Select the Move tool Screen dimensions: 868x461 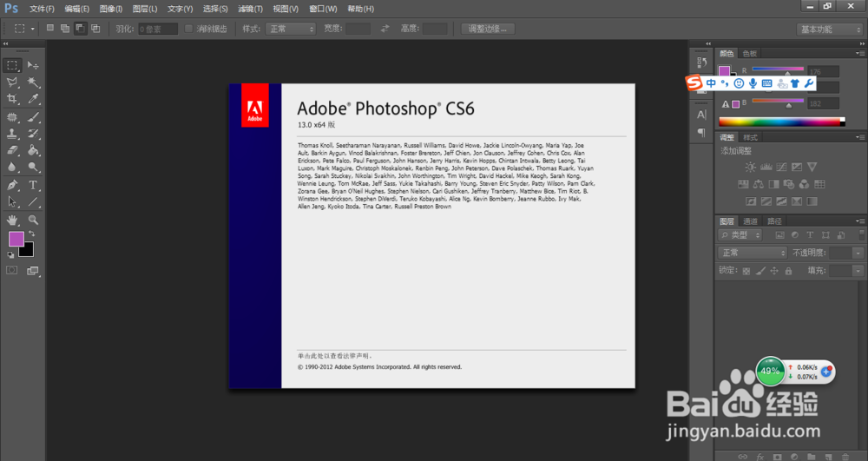coord(33,65)
